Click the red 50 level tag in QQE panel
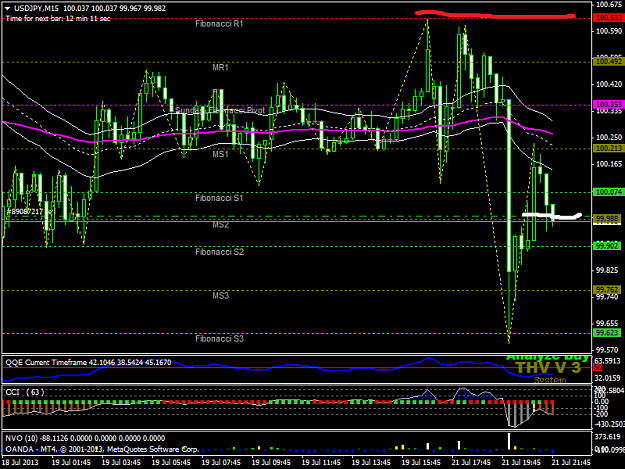625x469 pixels. pos(598,368)
